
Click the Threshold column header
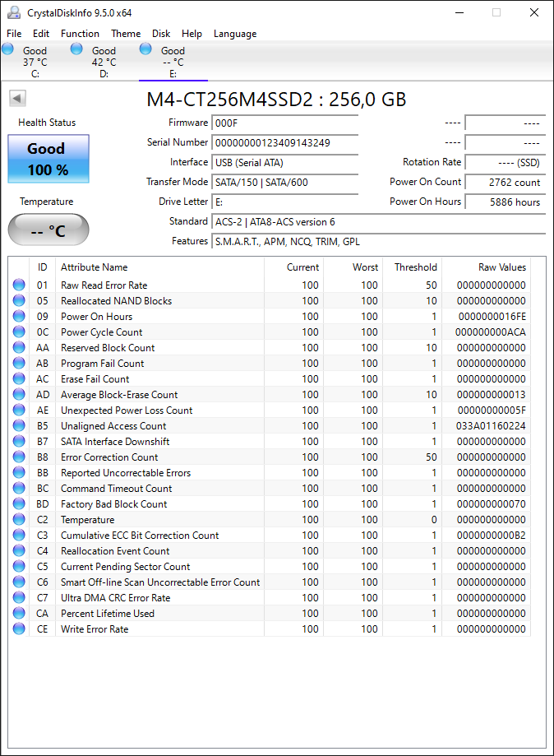coord(413,267)
